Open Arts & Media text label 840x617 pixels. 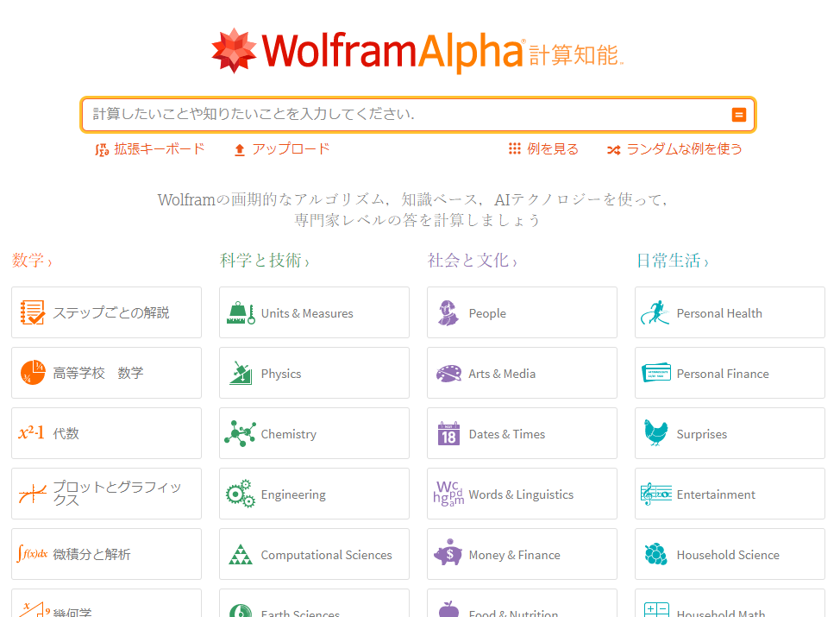coord(502,374)
